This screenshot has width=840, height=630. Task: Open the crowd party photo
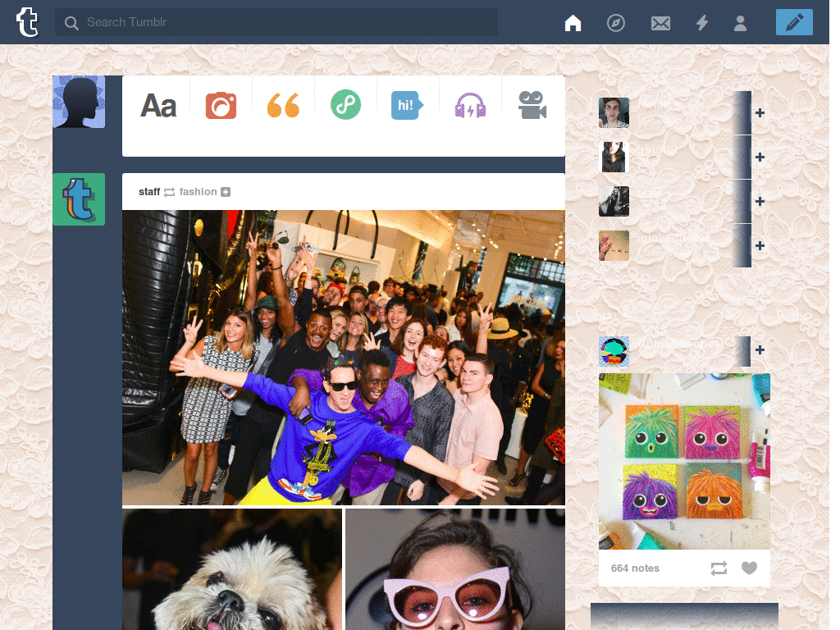pyautogui.click(x=344, y=358)
